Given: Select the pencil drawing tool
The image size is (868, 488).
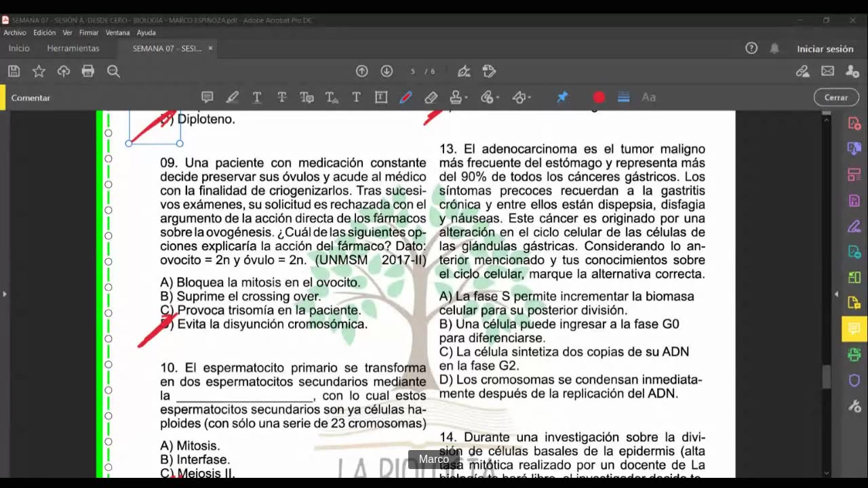Looking at the screenshot, I should pyautogui.click(x=406, y=98).
